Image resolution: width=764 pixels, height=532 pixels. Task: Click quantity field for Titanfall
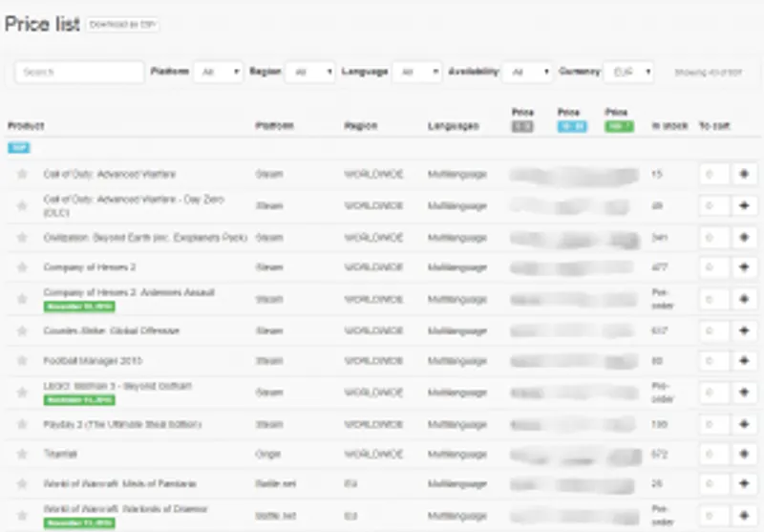[714, 454]
